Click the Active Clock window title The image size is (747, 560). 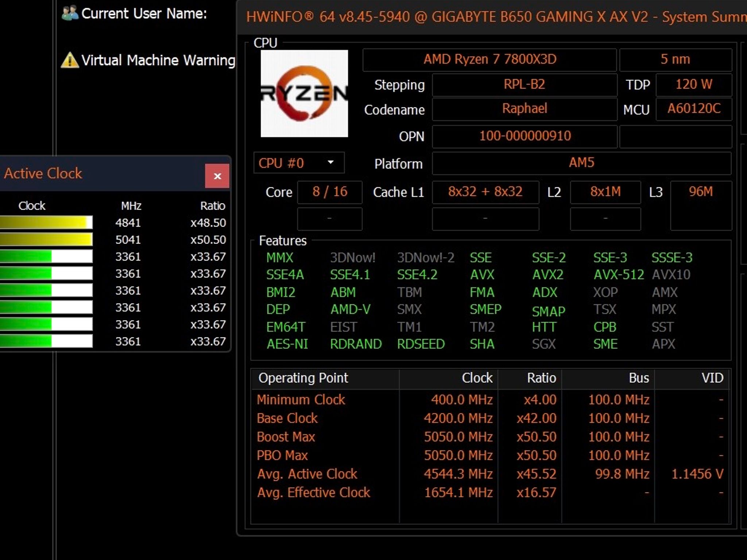click(x=43, y=174)
